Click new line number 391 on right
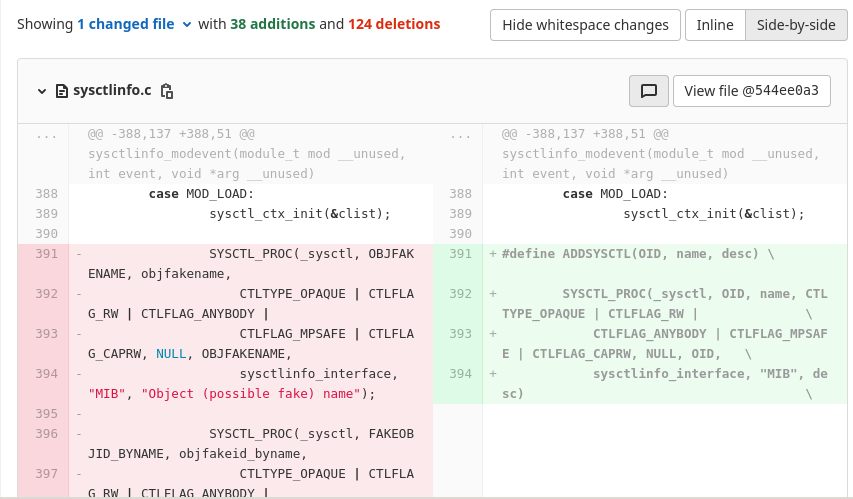 tap(460, 254)
